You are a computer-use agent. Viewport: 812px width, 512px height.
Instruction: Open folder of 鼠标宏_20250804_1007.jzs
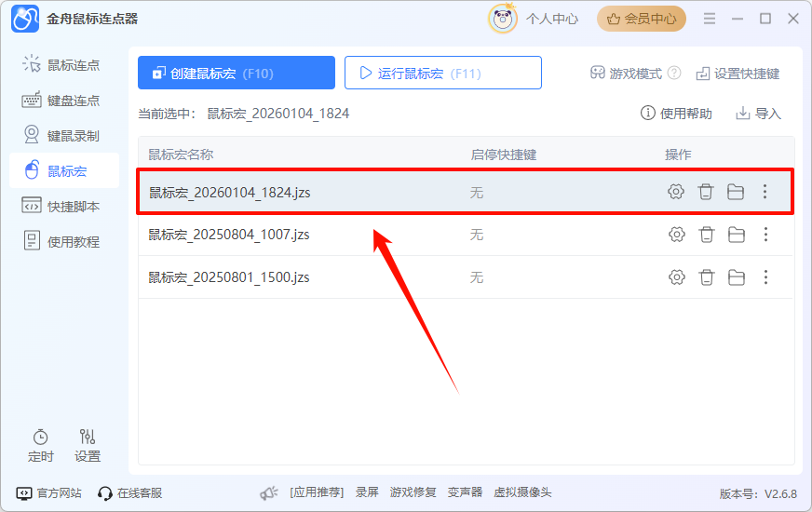click(x=737, y=235)
